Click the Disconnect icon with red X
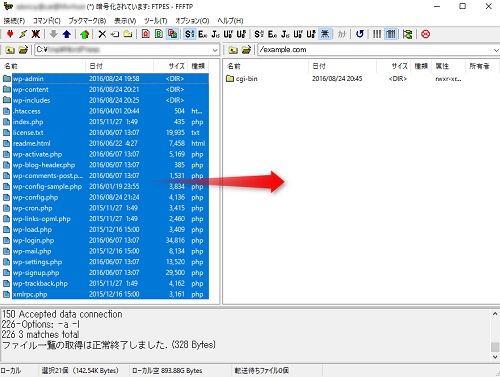Screen dimensions: 500x377 pyautogui.click(x=35, y=34)
